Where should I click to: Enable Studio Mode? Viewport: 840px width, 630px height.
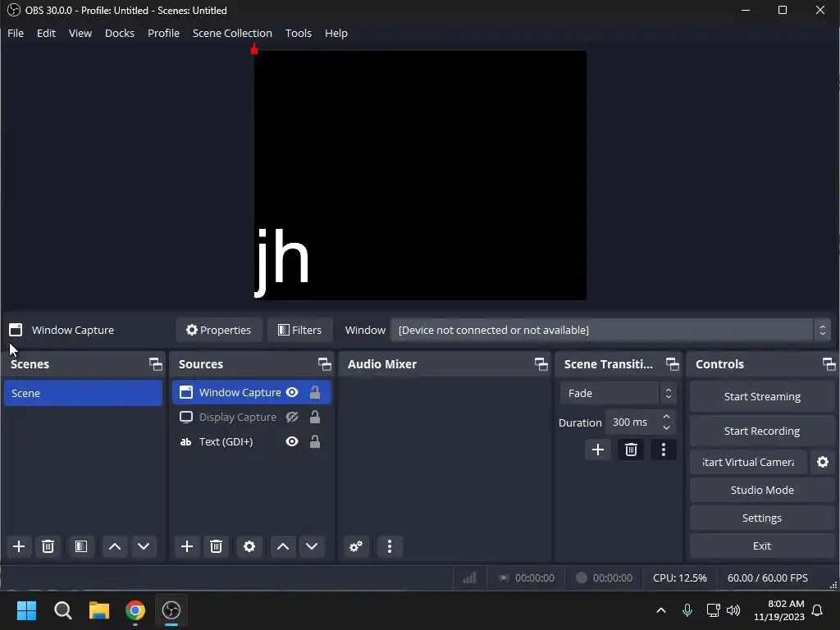tap(762, 490)
